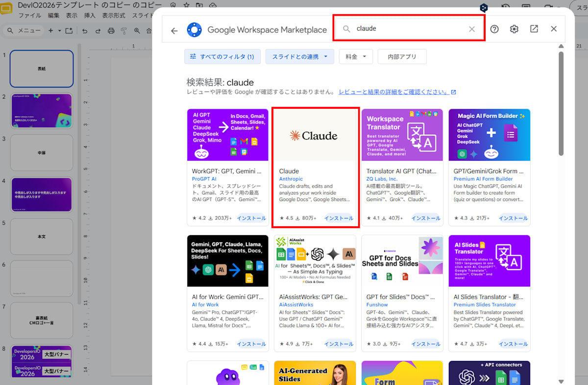588x385 pixels.
Task: Open comments icon in Slides header
Action: pyautogui.click(x=526, y=8)
